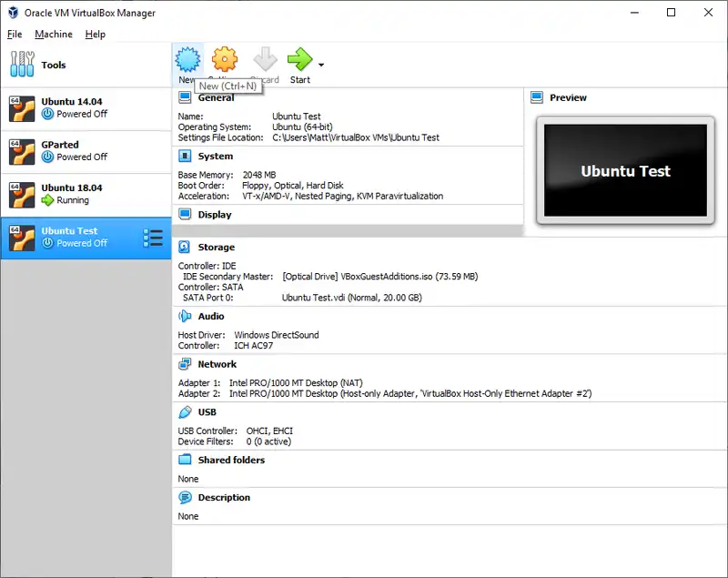728x578 pixels.
Task: Select the Tools icon in sidebar
Action: (x=23, y=65)
